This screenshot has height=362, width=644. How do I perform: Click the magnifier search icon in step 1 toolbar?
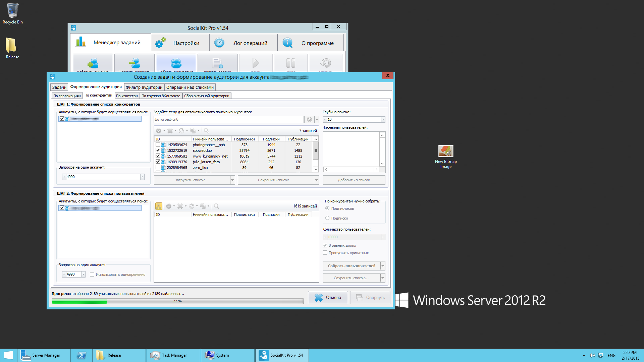pos(207,131)
